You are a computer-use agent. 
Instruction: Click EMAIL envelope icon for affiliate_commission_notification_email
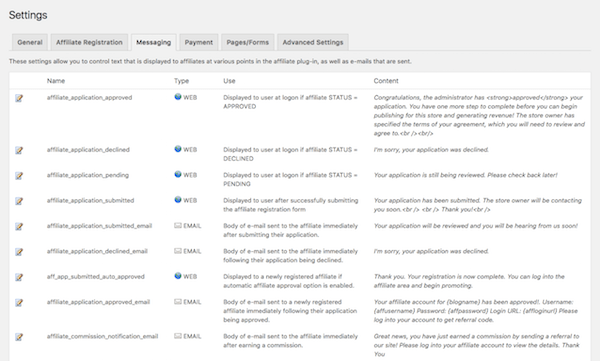click(178, 336)
